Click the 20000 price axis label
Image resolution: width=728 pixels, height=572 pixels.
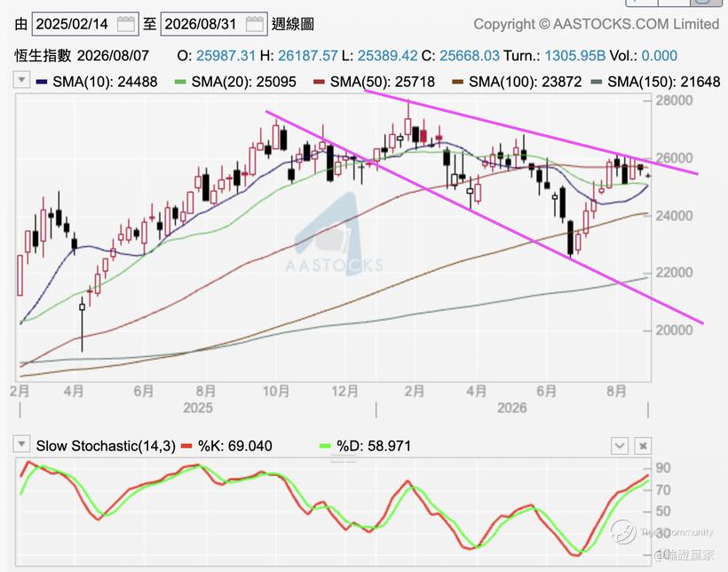coord(674,330)
